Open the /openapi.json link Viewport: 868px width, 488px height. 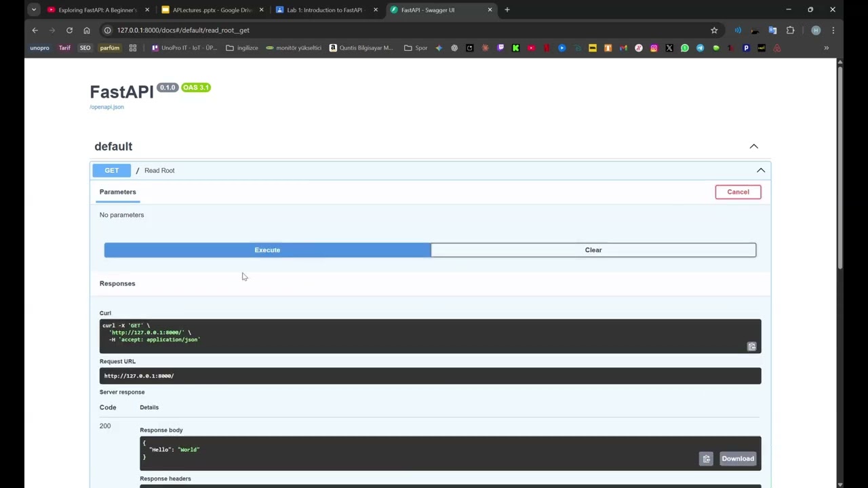106,107
